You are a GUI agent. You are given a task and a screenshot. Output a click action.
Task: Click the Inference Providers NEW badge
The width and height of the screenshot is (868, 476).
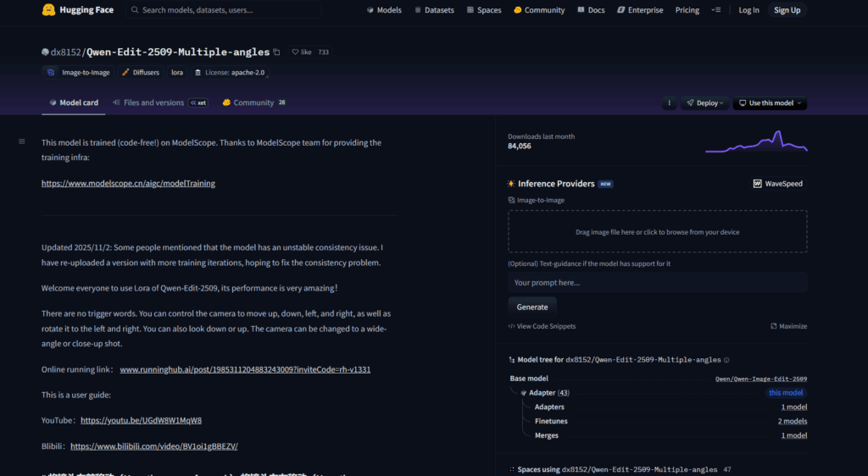(x=605, y=184)
